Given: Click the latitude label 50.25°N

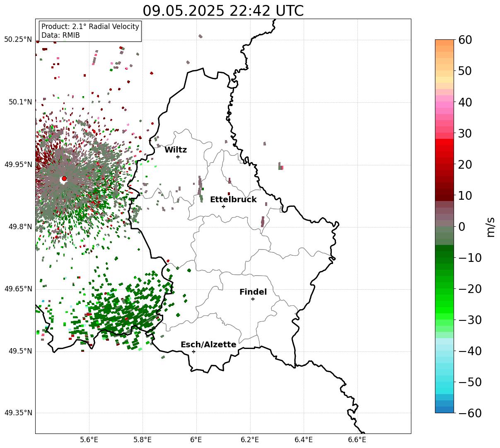Looking at the screenshot, I should coord(18,40).
